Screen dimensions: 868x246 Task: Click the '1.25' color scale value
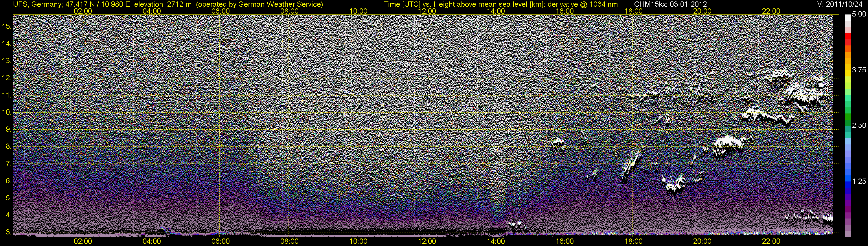(x=859, y=181)
